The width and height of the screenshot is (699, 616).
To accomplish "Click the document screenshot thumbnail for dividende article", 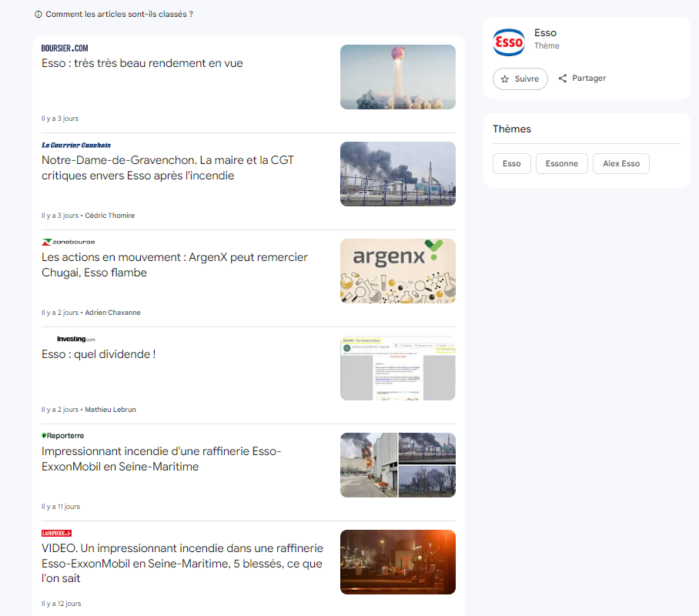I will pos(398,368).
